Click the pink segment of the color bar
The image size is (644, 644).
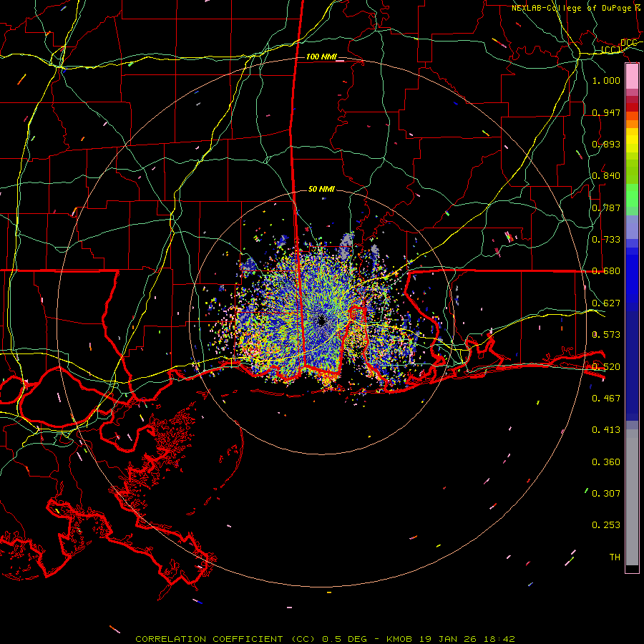point(632,77)
